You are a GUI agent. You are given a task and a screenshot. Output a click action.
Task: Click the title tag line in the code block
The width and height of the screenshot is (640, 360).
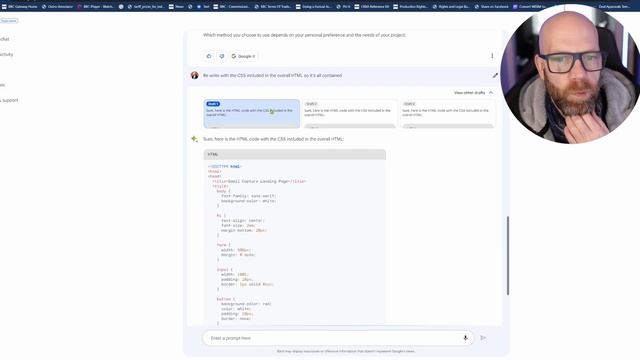(259, 181)
